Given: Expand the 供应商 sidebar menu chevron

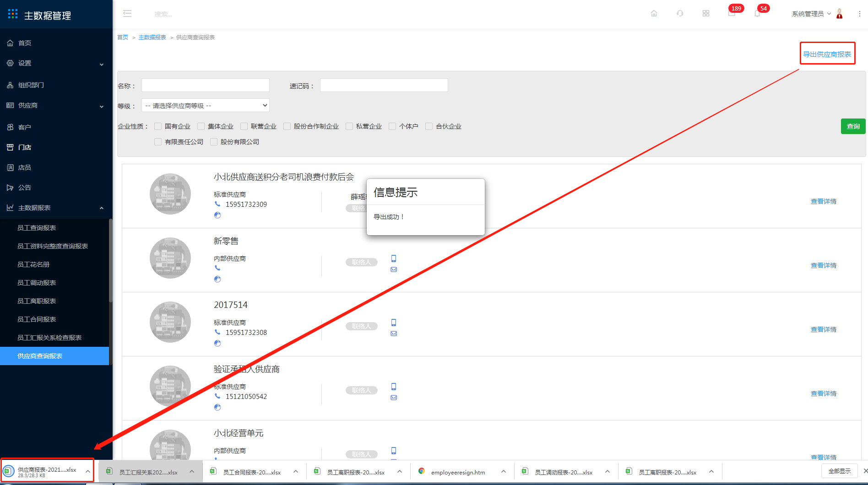Looking at the screenshot, I should point(102,106).
